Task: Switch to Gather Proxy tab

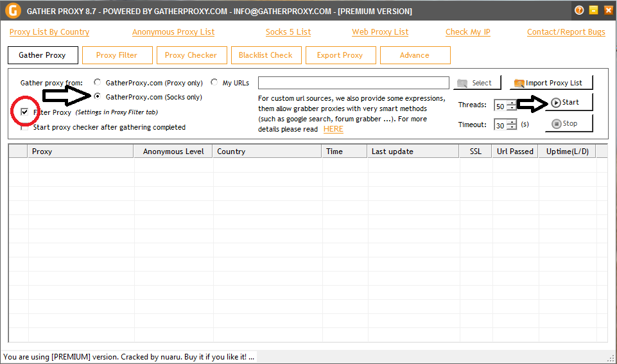Action: 43,55
